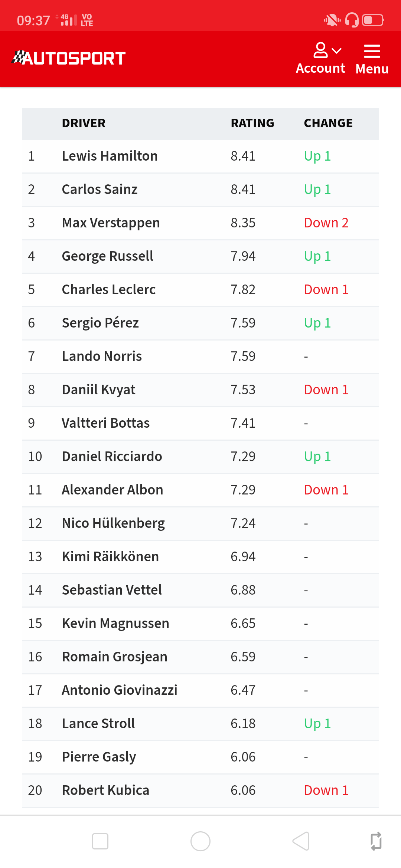
Task: Tap the vibrate mode status icon
Action: tap(332, 20)
